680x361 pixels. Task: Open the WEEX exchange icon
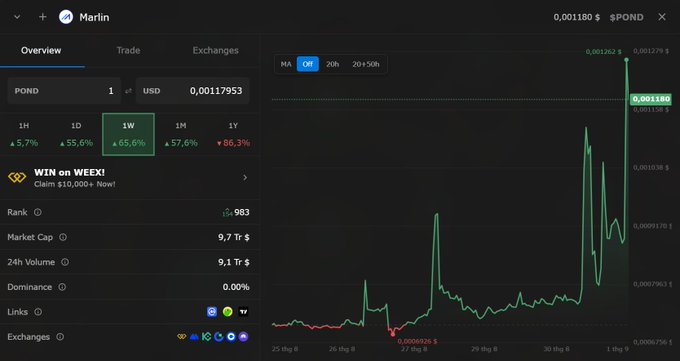point(182,337)
